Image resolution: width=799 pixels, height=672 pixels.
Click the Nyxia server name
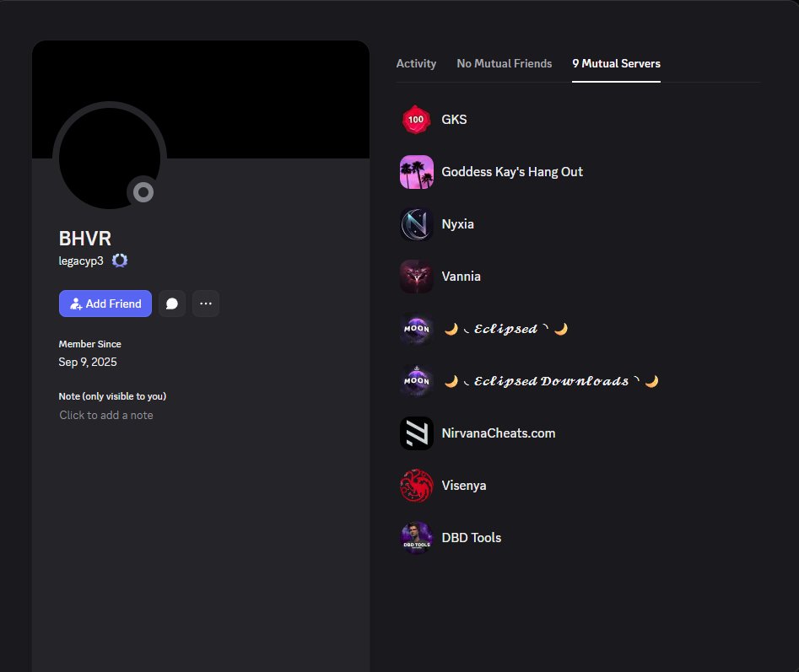pos(457,224)
